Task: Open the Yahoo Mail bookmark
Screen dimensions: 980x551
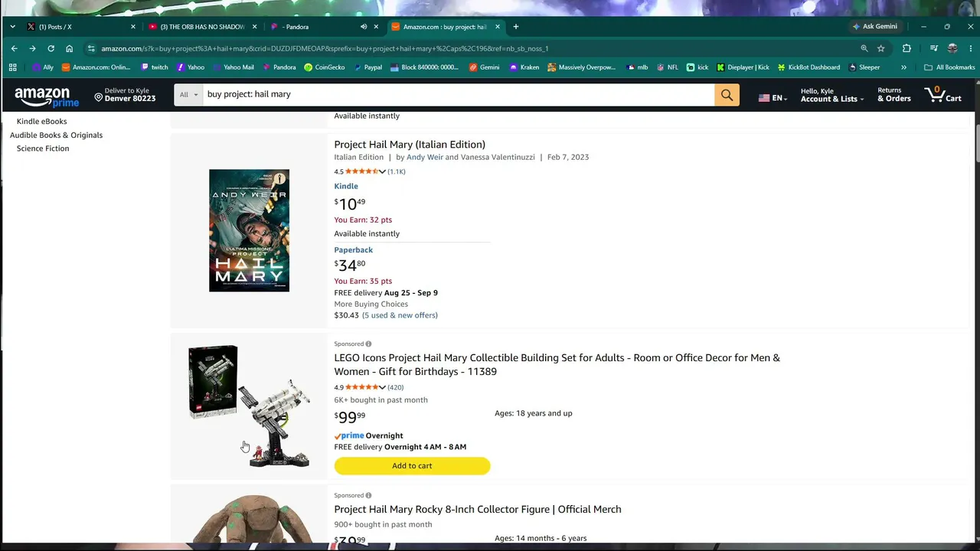Action: (233, 67)
